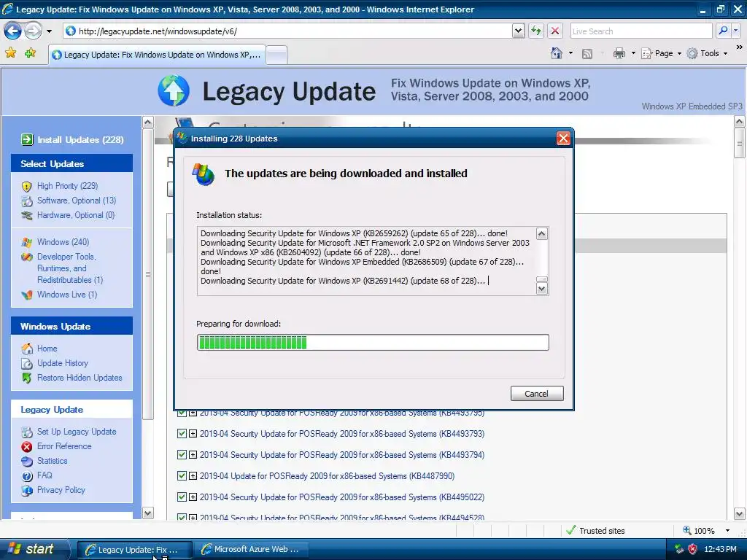
Task: Click the Add to Favorites star icon
Action: tap(31, 52)
